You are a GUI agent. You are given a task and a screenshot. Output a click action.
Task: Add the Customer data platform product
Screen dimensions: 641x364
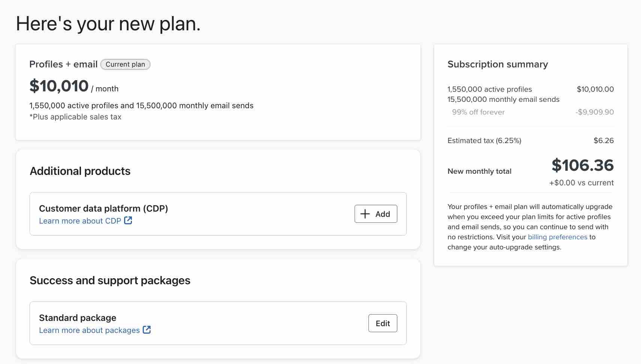(376, 213)
